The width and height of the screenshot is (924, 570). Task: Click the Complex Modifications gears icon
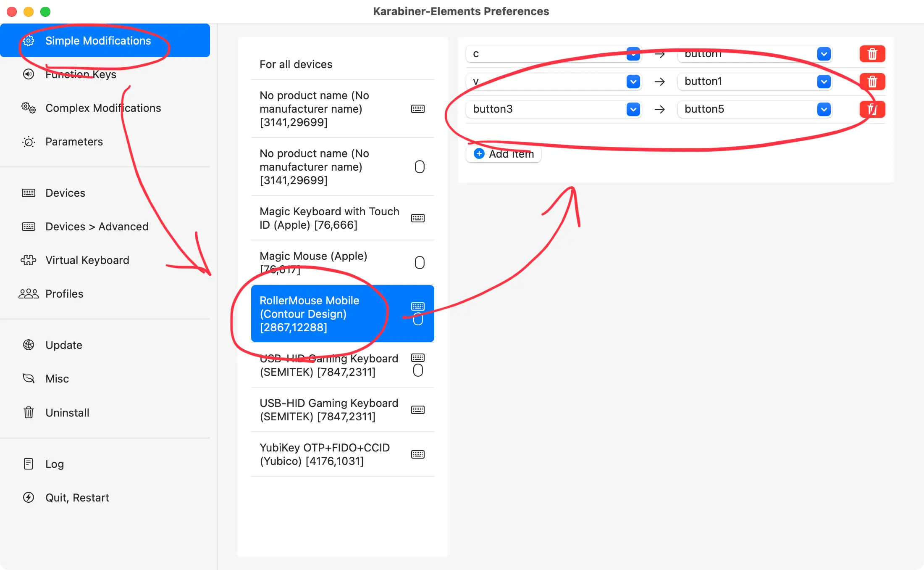pos(29,108)
